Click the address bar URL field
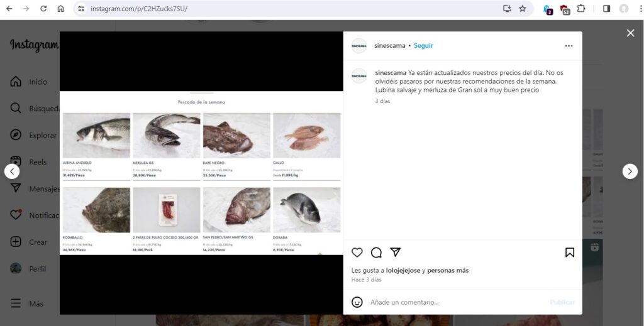This screenshot has height=326, width=644. 287,9
